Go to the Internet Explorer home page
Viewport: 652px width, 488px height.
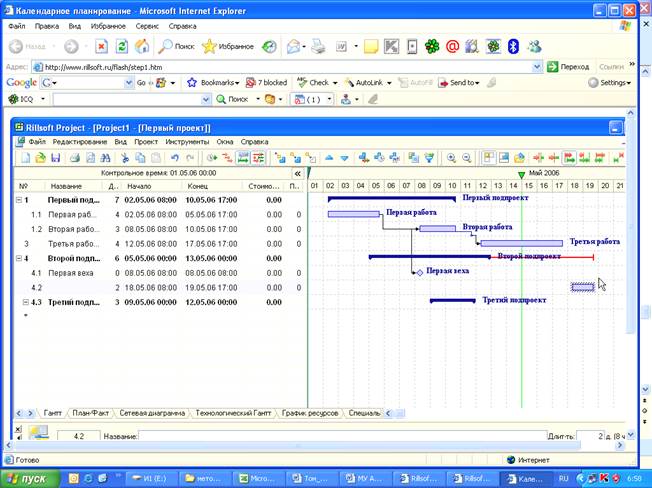(x=142, y=47)
